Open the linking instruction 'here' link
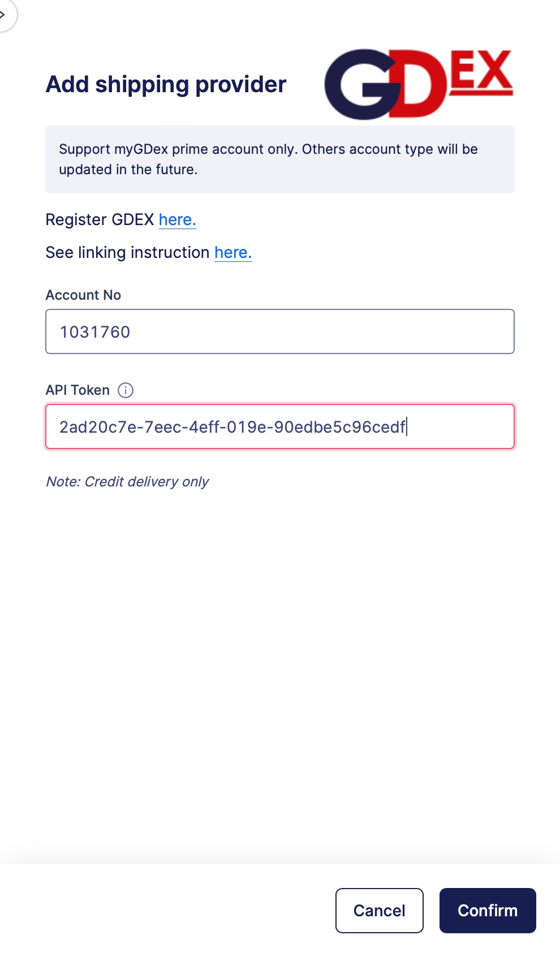Image resolution: width=560 pixels, height=957 pixels. coord(233,252)
